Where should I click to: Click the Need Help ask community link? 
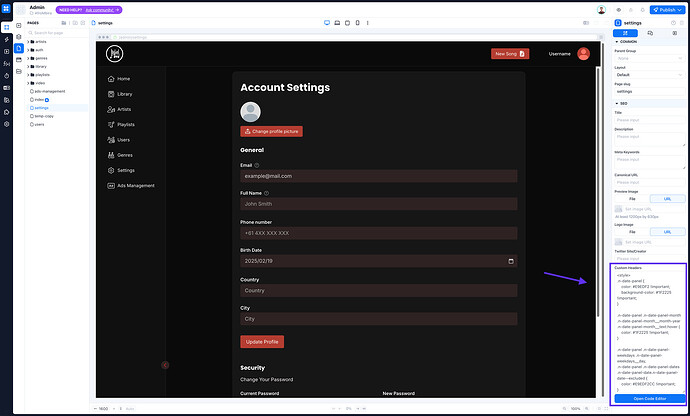click(x=89, y=10)
